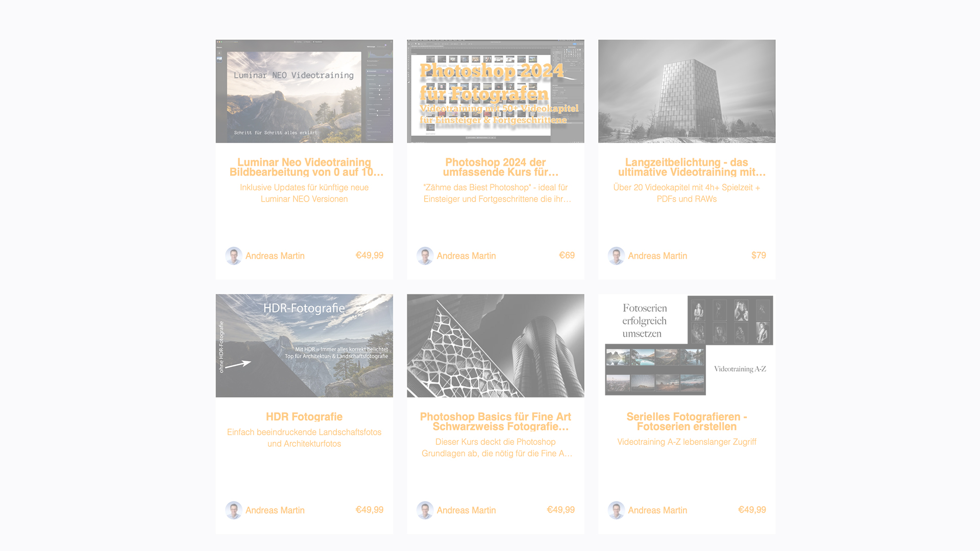Select author name Andreas Martin on HDR Fotografie card

(275, 511)
